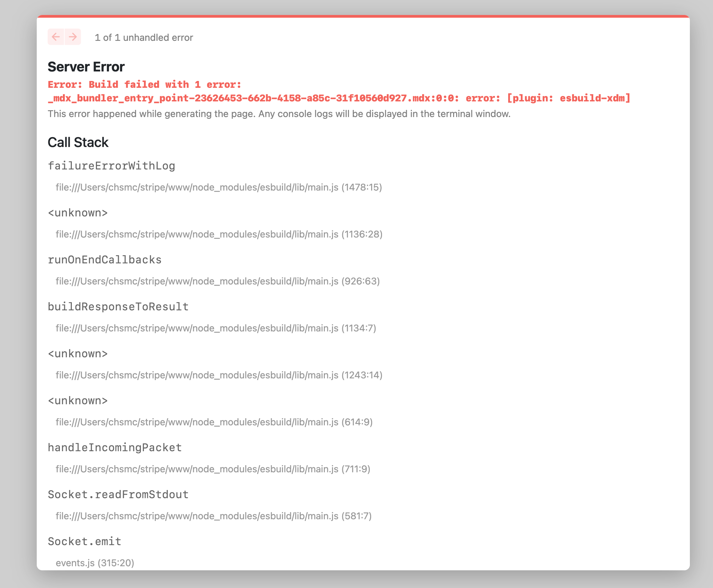Click the Call Stack heading
713x588 pixels.
78,142
